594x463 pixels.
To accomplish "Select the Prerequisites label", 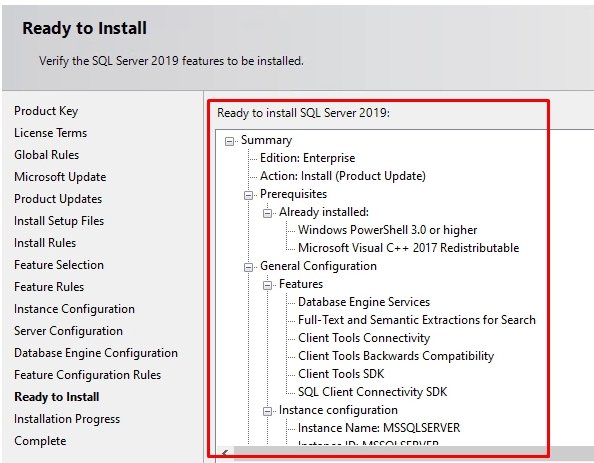I will click(293, 194).
